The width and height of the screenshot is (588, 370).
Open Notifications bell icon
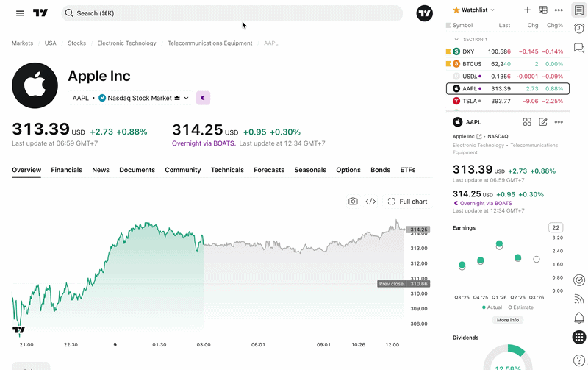point(579,318)
